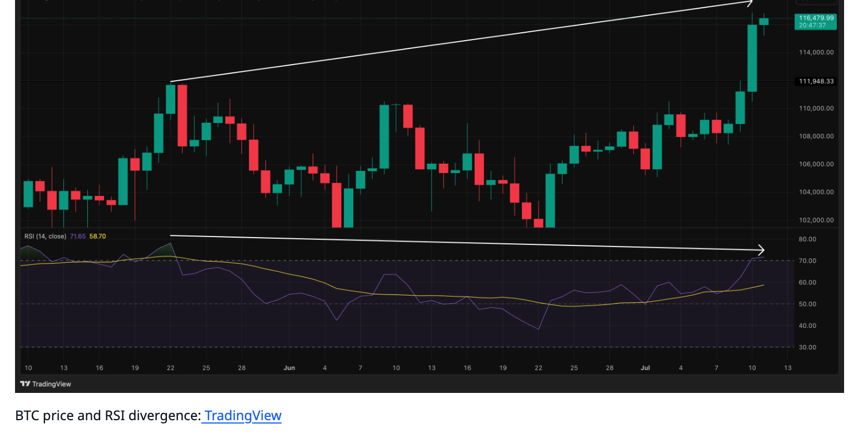
Task: Click the purple RSI value 71.65
Action: (77, 236)
